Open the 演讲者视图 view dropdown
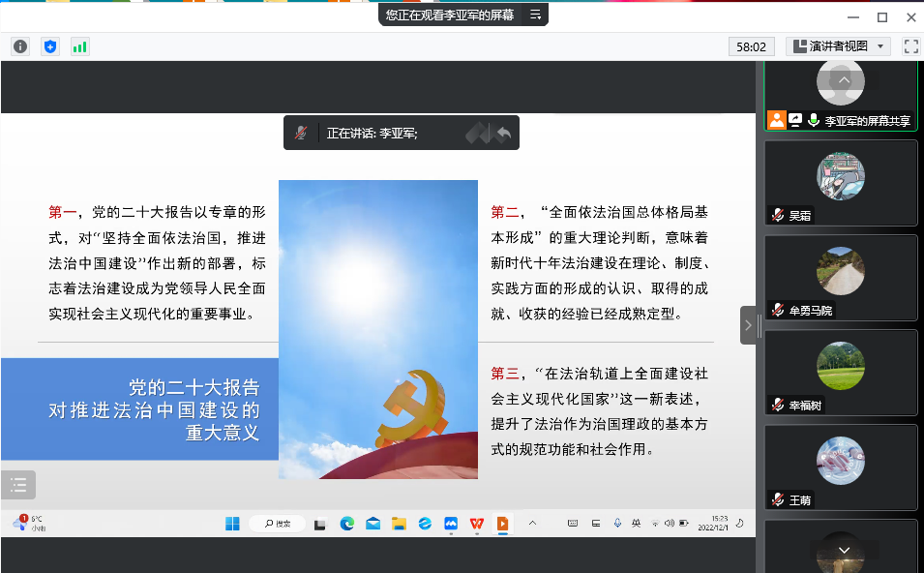The width and height of the screenshot is (924, 573). pos(838,46)
